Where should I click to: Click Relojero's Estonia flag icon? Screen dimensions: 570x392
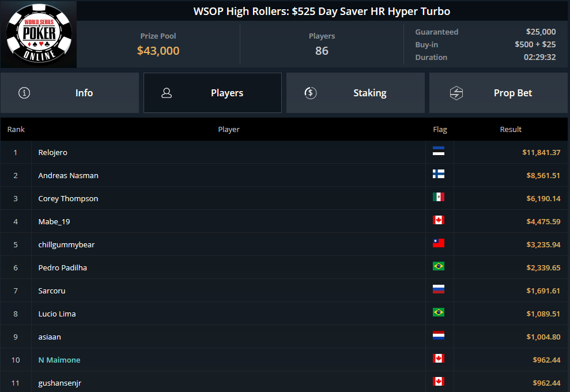[439, 151]
